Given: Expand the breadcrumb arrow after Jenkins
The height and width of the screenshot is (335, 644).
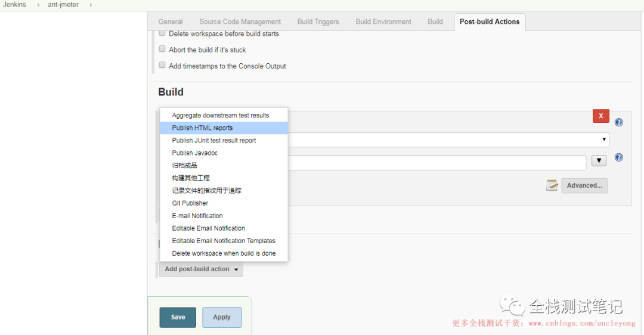Looking at the screenshot, I should click(x=38, y=5).
